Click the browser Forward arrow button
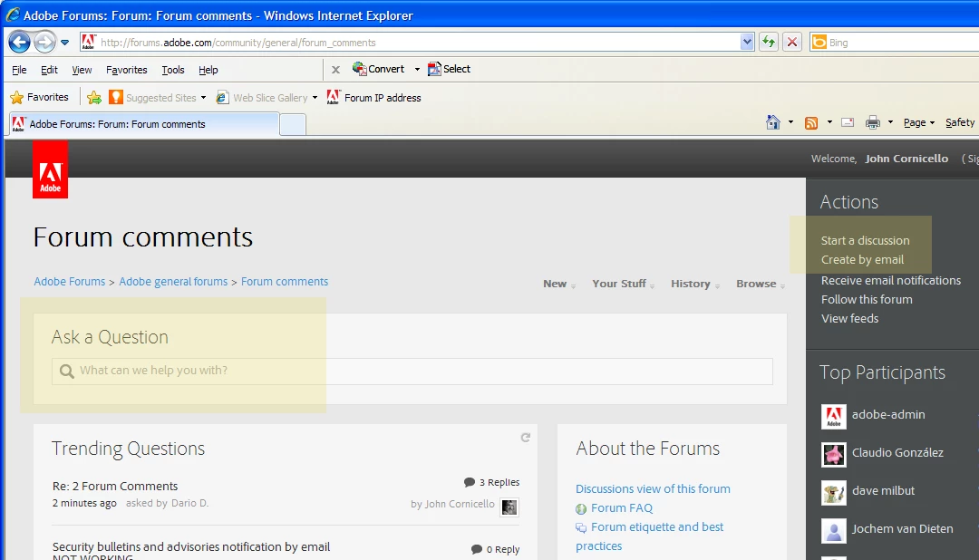 45,43
